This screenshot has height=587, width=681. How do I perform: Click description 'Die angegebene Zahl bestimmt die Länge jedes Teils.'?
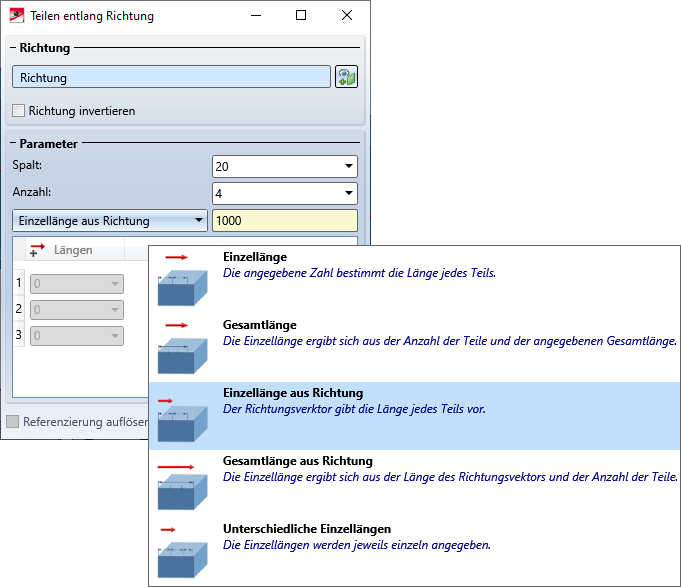(x=359, y=273)
